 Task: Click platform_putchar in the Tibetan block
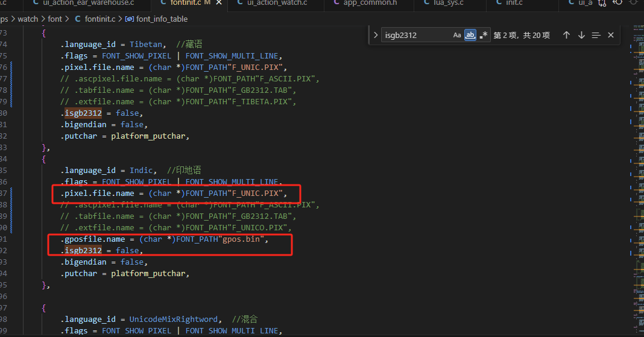point(148,136)
